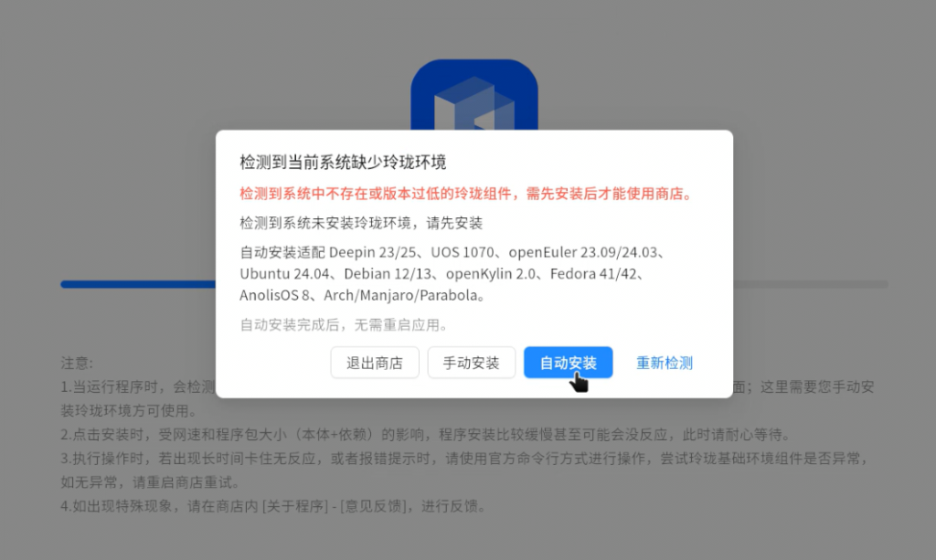
Task: Click the AnolisOS 8 entry in supported list
Action: (x=274, y=295)
